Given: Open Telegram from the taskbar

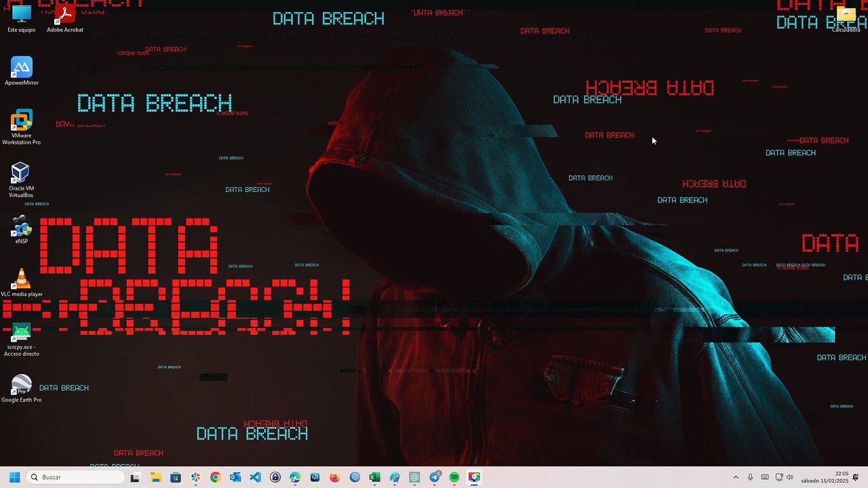Looking at the screenshot, I should point(435,477).
